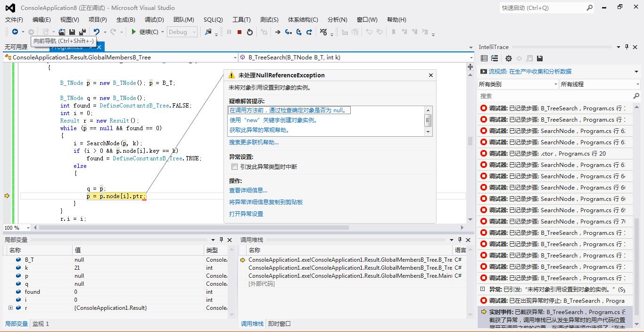The height and width of the screenshot is (332, 644).
Task: Save the current file via toolbar
Action: pos(72,32)
